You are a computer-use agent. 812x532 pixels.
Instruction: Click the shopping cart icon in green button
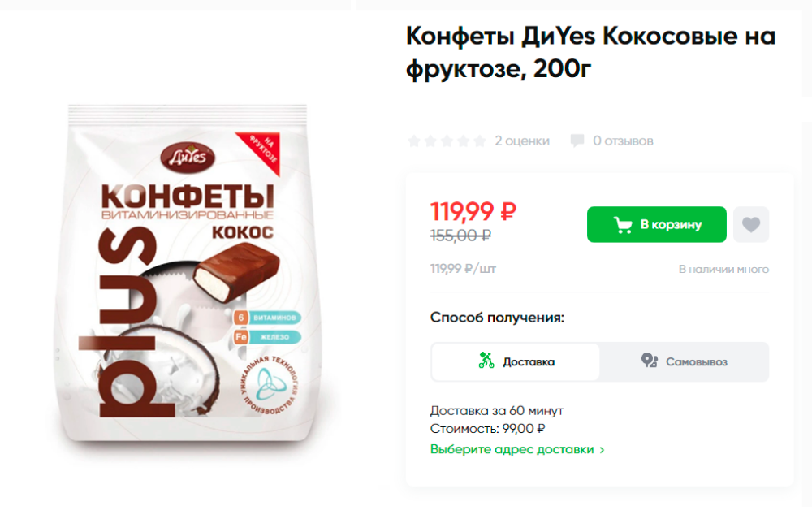point(623,225)
